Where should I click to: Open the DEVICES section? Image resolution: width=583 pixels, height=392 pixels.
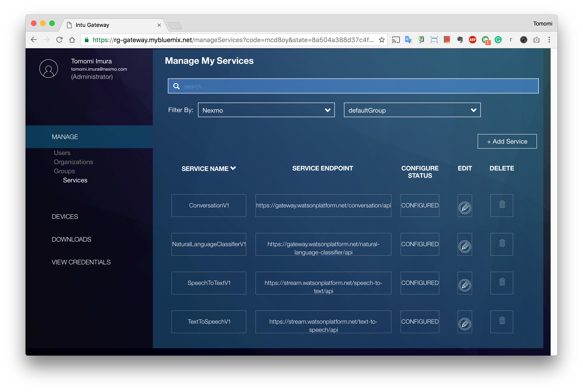(65, 217)
